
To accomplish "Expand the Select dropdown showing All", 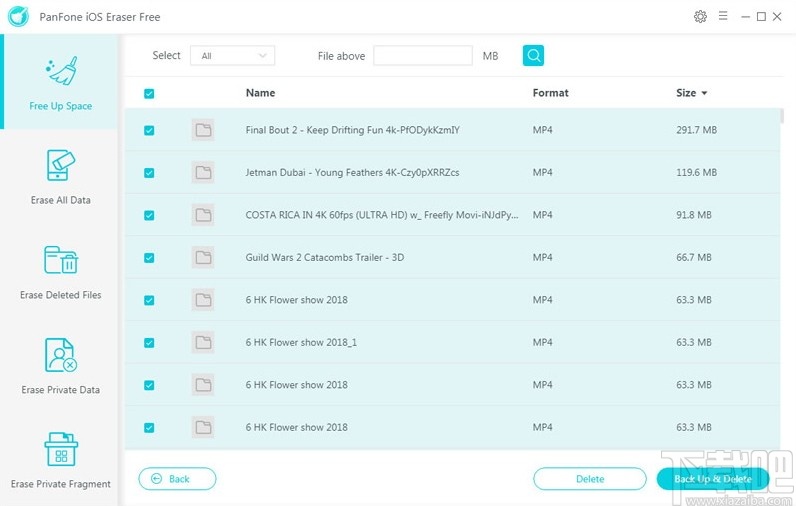I will point(233,56).
